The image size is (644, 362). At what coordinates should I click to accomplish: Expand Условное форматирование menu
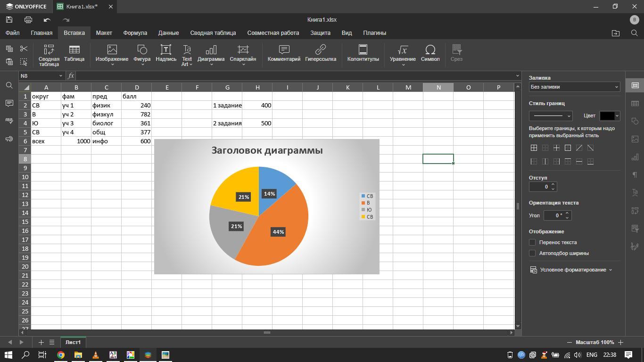[x=571, y=270]
